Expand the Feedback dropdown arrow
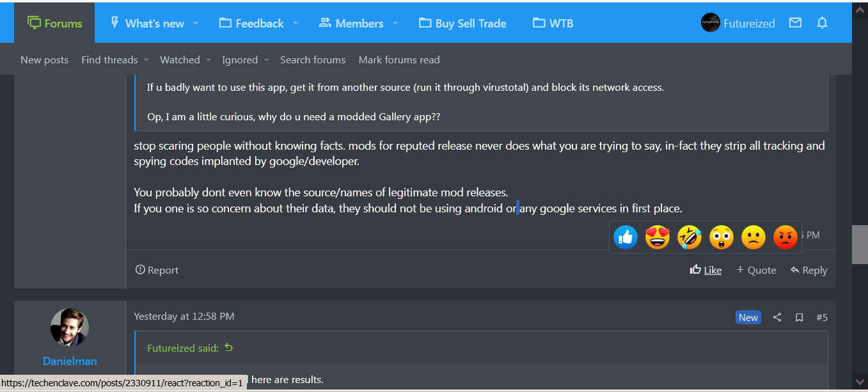The height and width of the screenshot is (392, 868). pos(296,23)
